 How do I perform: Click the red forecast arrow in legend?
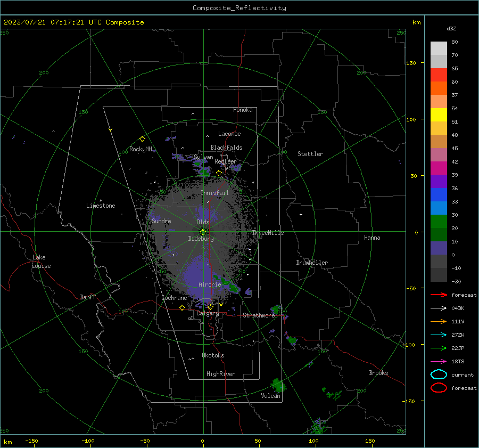439,295
